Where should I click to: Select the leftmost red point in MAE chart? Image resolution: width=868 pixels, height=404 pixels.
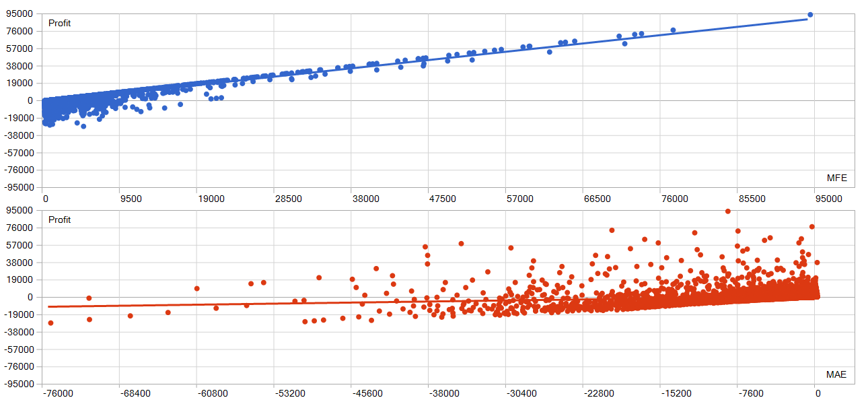coord(50,323)
